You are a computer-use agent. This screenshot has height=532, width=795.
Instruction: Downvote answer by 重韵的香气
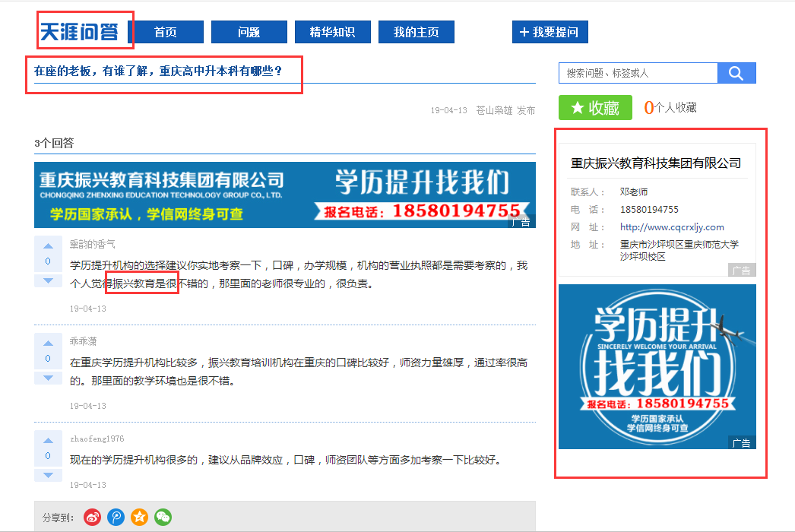click(x=48, y=280)
